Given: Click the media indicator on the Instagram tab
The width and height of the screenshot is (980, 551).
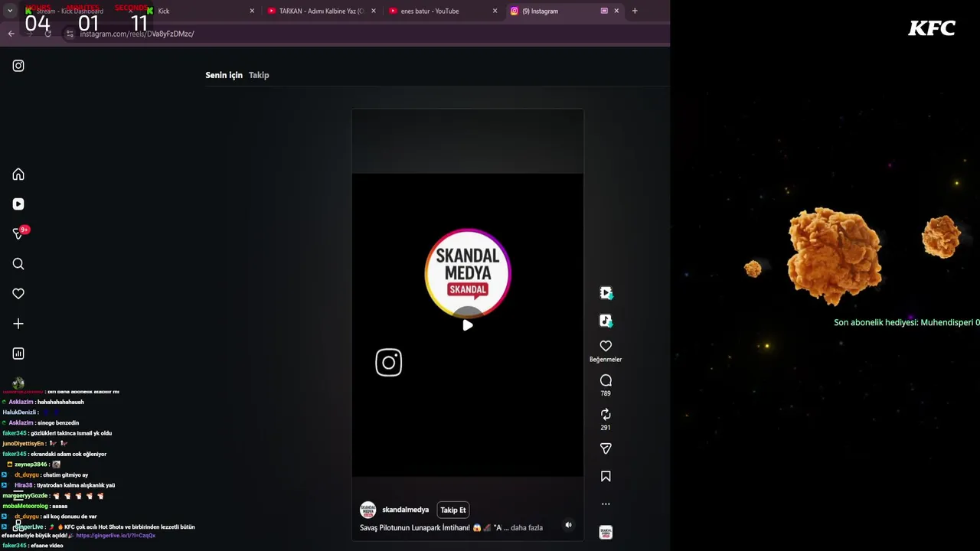Looking at the screenshot, I should click(x=604, y=11).
